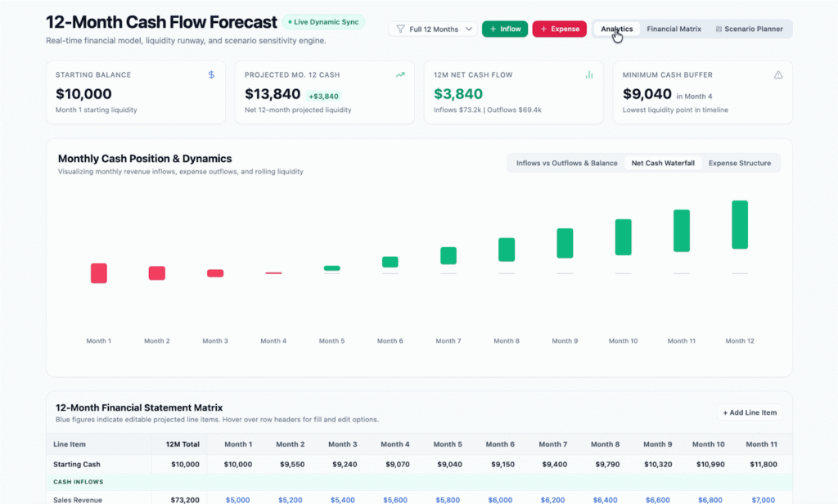Click the green Month 11 waterfall bar

tap(682, 231)
